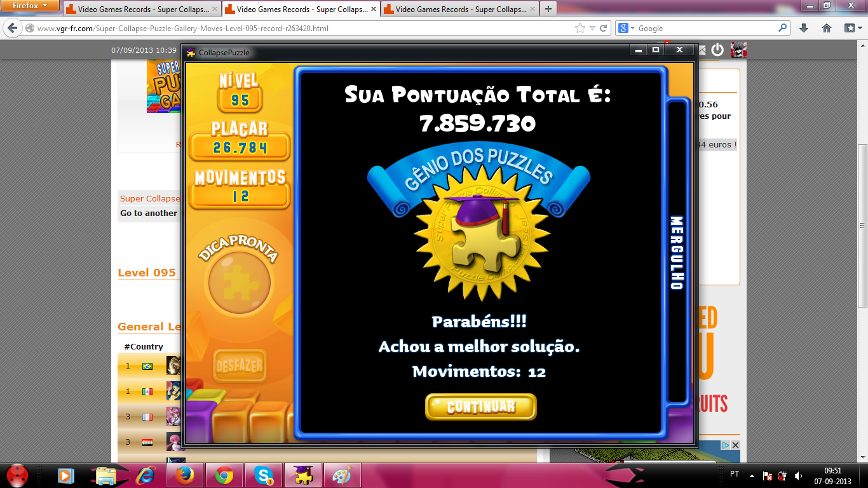868x488 pixels.
Task: Show URL history dropdown arrow
Action: coord(592,28)
